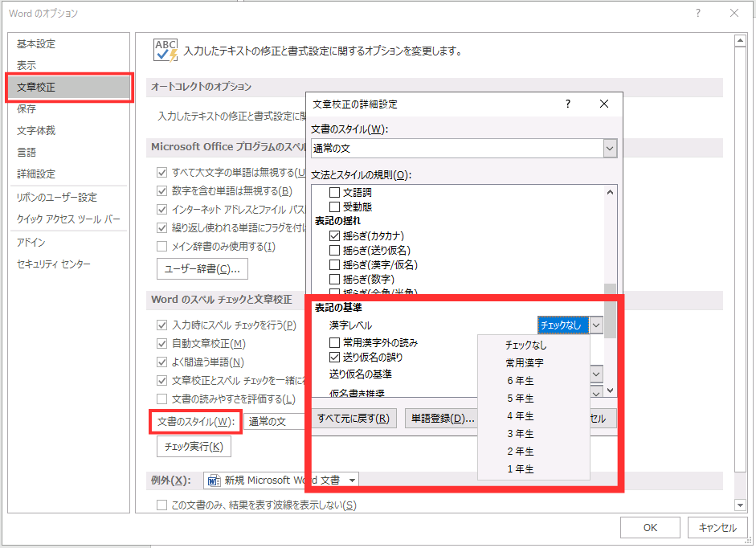Open the 保存 category

[69, 109]
